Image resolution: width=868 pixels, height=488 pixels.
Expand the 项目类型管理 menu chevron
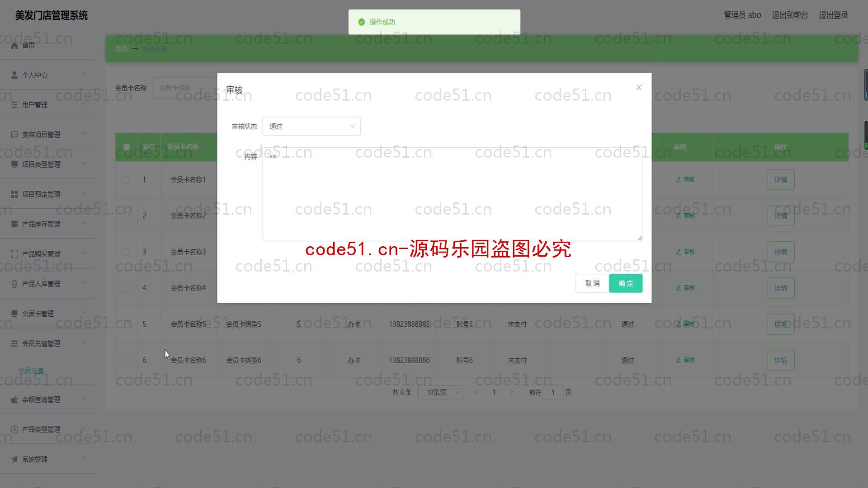(x=83, y=164)
